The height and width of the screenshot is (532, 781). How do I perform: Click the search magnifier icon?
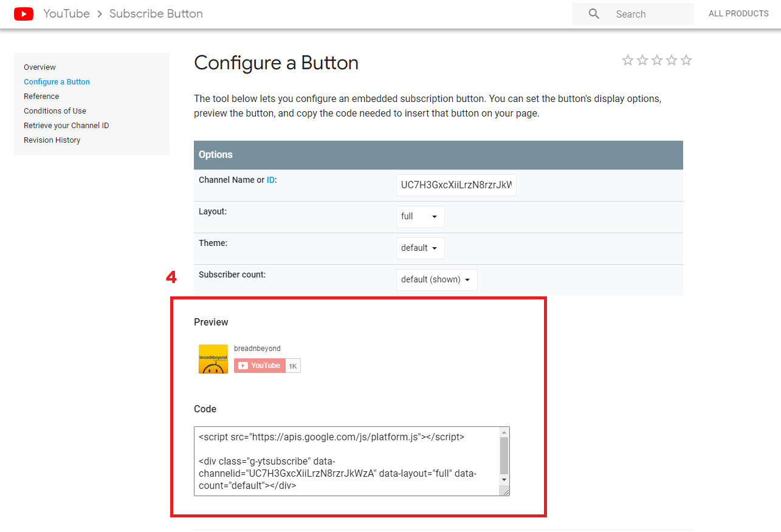pyautogui.click(x=594, y=14)
